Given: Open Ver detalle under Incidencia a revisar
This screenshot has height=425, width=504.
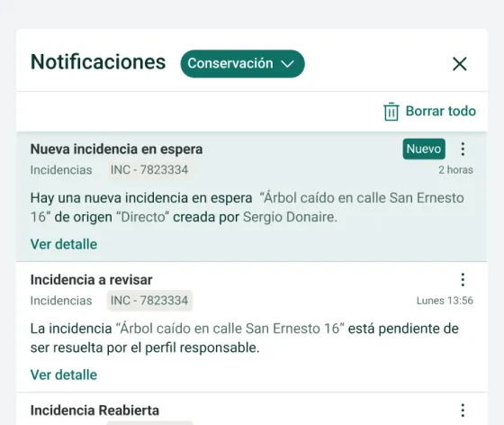Looking at the screenshot, I should tap(64, 375).
